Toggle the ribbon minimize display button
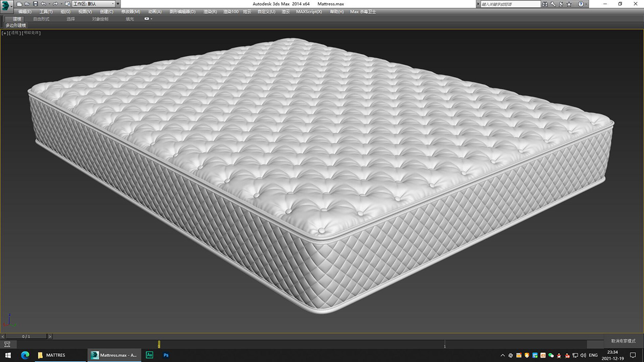 click(148, 19)
